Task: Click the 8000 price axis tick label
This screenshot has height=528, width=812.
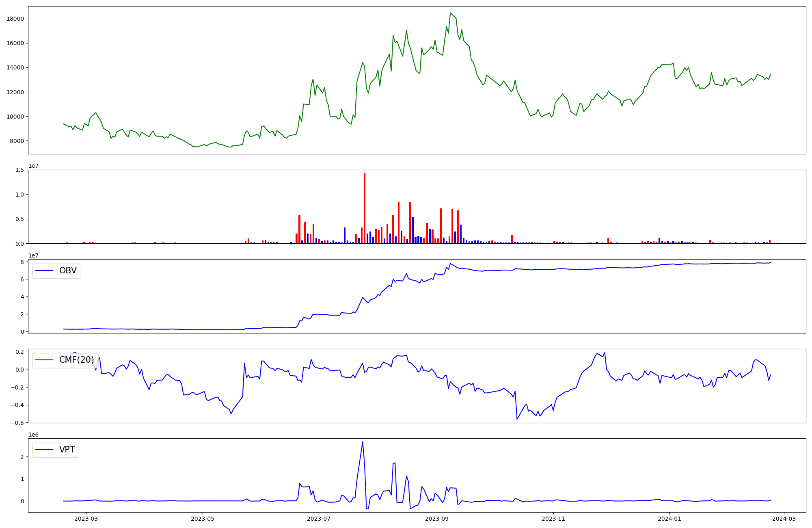Action: pos(17,141)
